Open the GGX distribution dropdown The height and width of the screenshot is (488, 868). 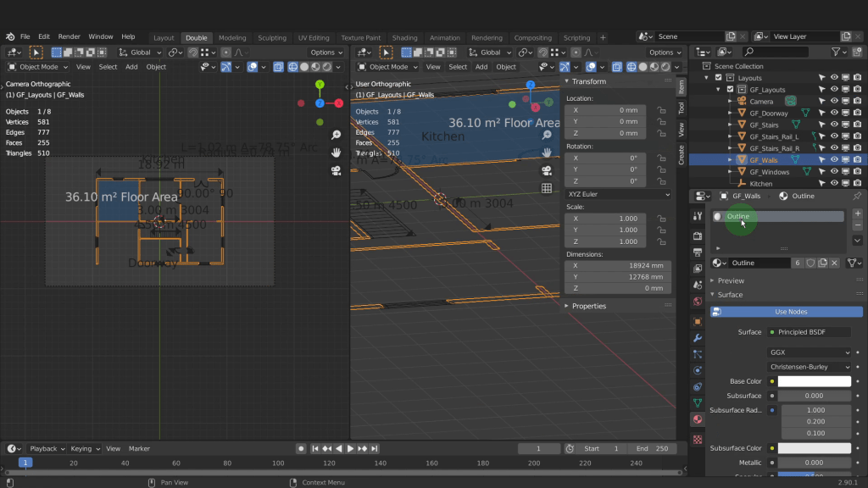(809, 352)
